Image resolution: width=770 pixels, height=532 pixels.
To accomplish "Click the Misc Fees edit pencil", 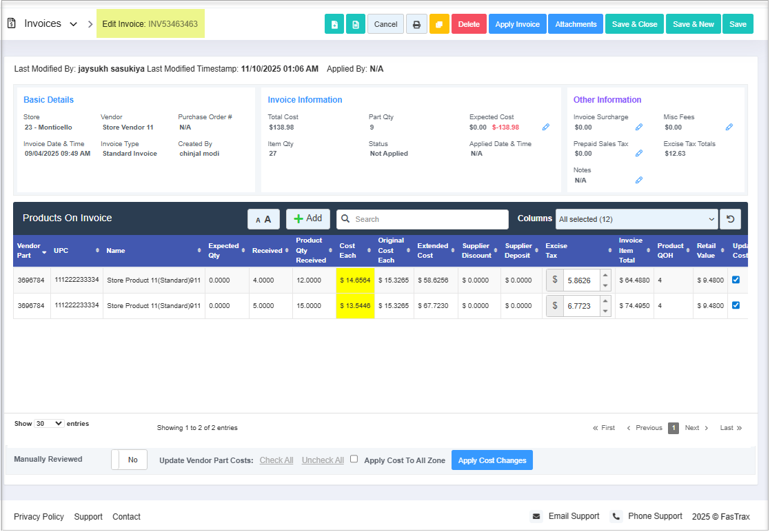I will tap(729, 127).
